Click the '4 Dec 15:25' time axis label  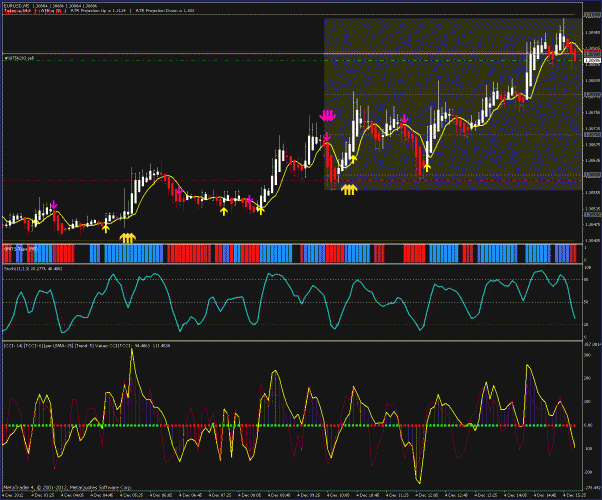[574, 495]
